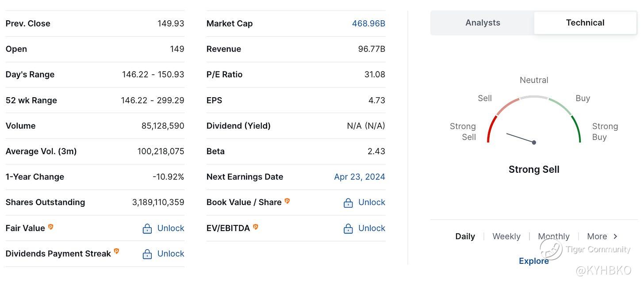Click pro badge next to Book Value / Share
644x285 pixels.
[287, 201]
